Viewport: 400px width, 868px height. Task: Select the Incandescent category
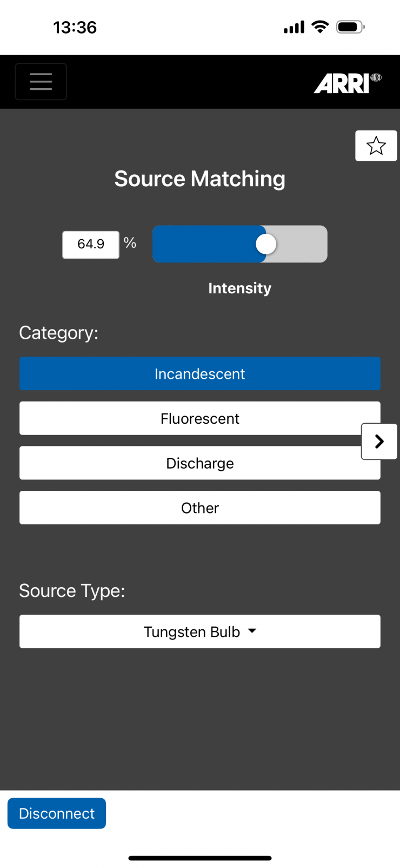[200, 374]
